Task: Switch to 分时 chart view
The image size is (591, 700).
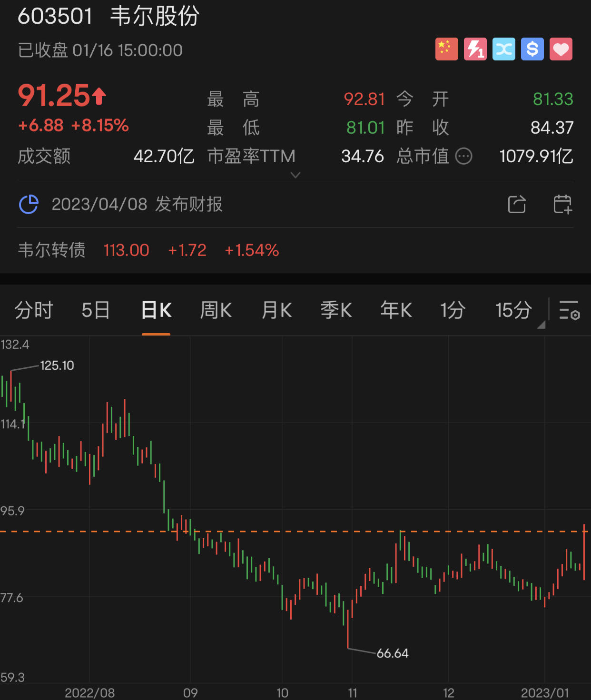Action: (x=33, y=310)
